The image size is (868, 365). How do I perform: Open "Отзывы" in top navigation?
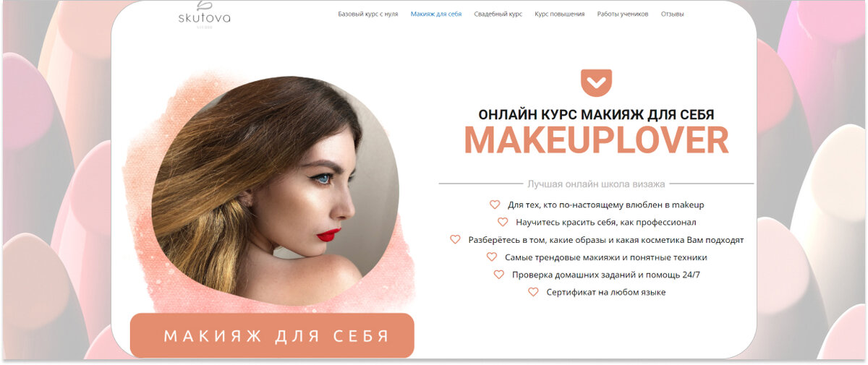click(672, 14)
